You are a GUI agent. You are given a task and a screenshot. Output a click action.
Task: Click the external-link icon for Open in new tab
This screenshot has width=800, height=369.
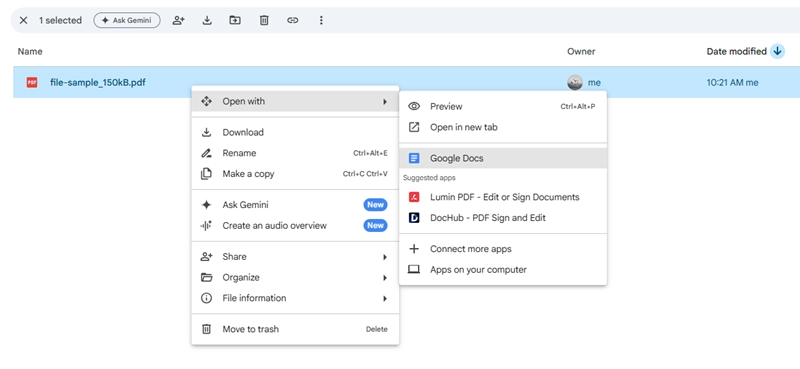414,127
